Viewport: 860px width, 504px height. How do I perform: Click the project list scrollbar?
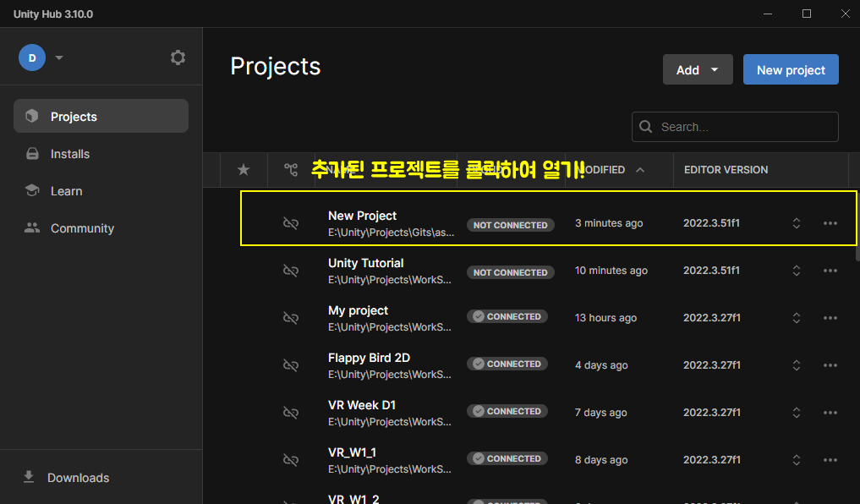(857, 225)
